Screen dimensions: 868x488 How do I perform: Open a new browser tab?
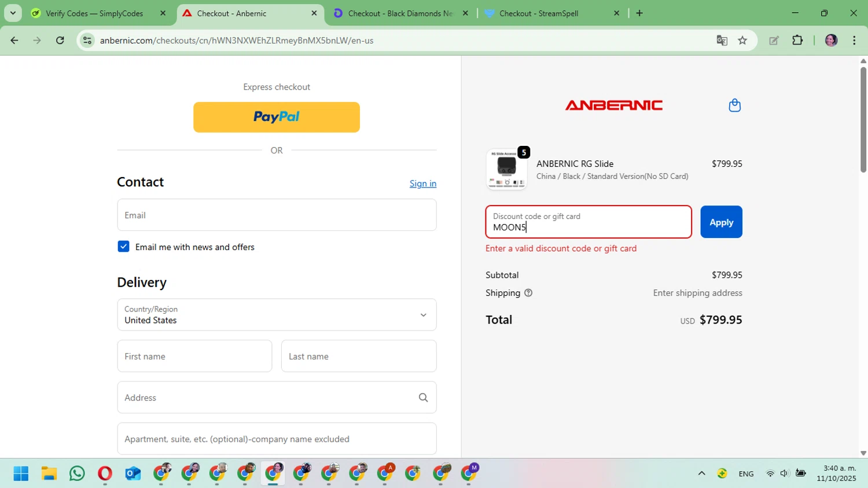[x=639, y=13]
